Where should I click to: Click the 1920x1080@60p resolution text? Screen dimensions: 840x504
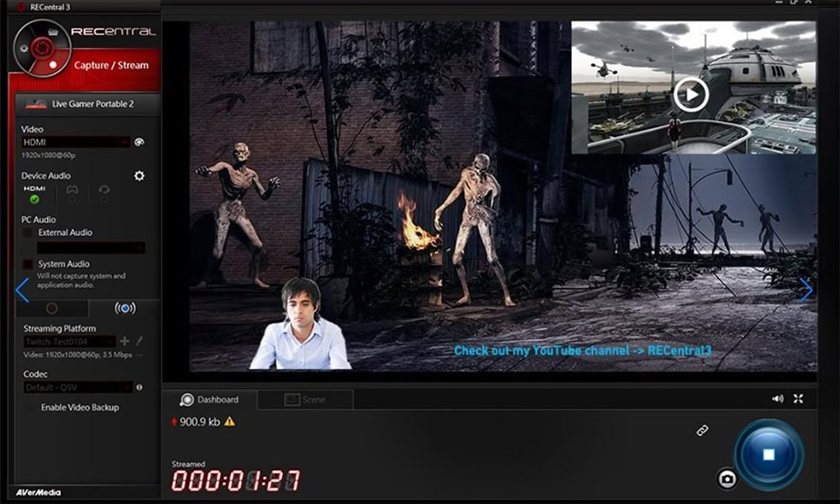pyautogui.click(x=48, y=155)
